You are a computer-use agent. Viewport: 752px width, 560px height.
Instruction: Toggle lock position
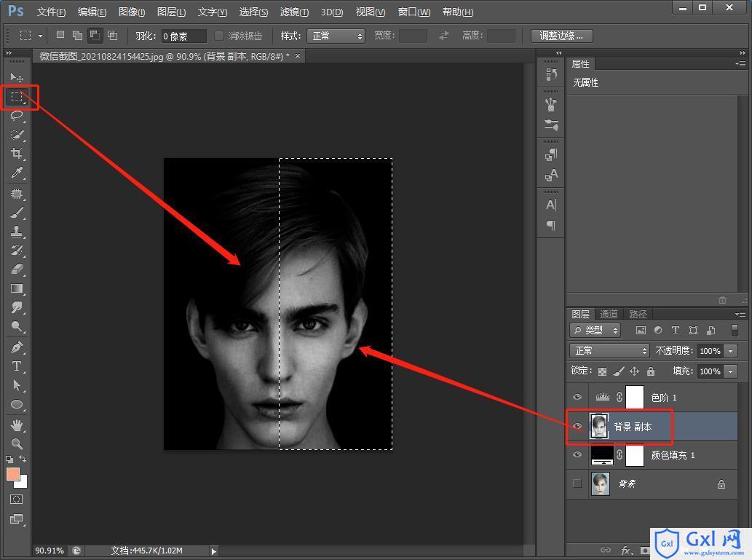[635, 371]
